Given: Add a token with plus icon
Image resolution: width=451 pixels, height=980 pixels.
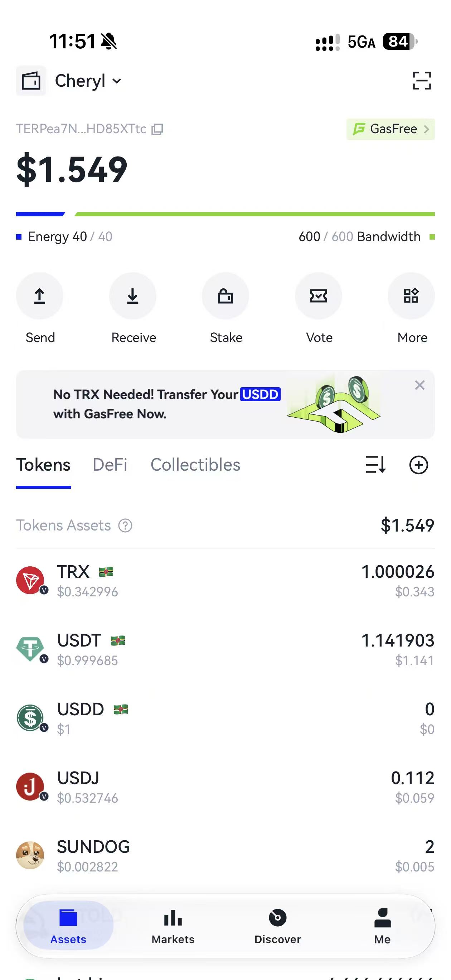Looking at the screenshot, I should tap(419, 465).
